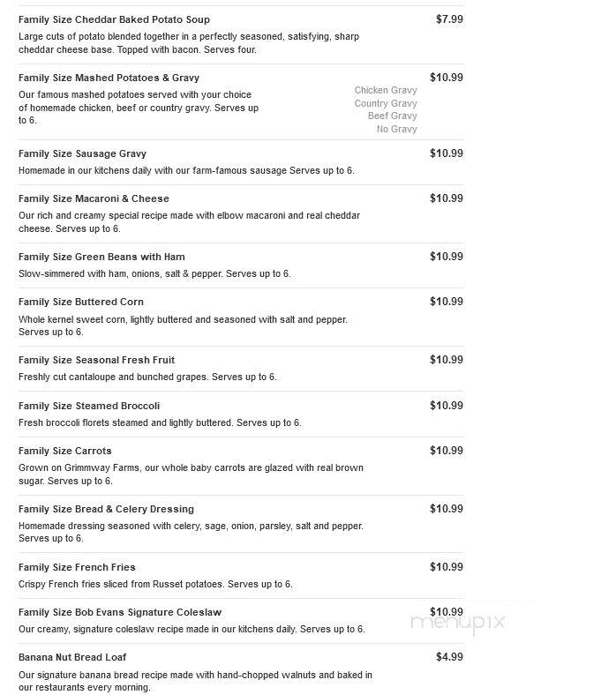Viewport: 616px width, 695px height.
Task: Select Family Size Macaroni & Cheese
Action: click(94, 198)
